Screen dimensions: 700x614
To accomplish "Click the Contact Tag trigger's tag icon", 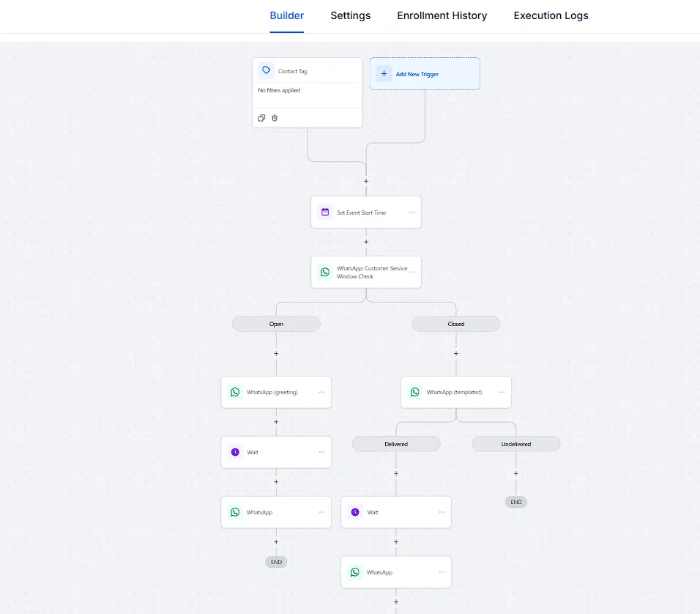I will point(267,70).
